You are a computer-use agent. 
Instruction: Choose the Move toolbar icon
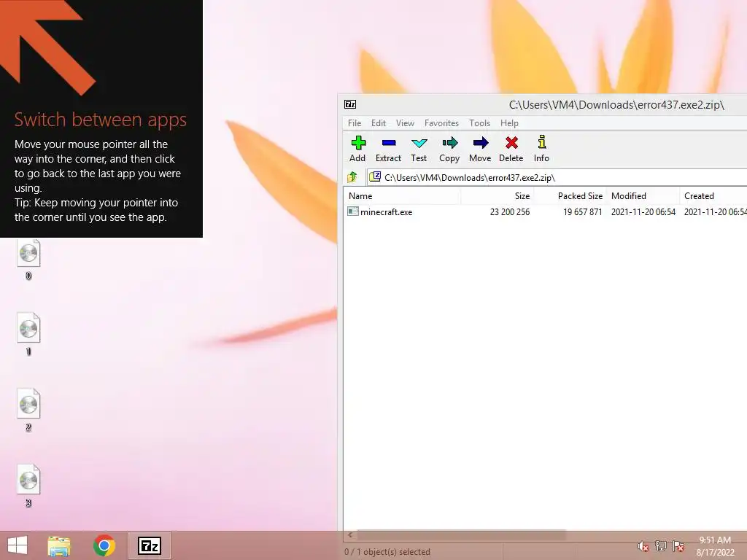point(480,149)
